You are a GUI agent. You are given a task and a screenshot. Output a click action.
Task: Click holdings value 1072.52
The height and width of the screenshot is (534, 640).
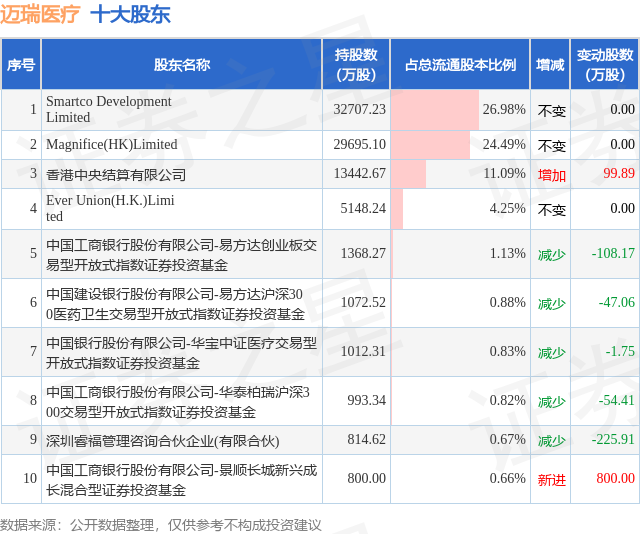(x=363, y=302)
